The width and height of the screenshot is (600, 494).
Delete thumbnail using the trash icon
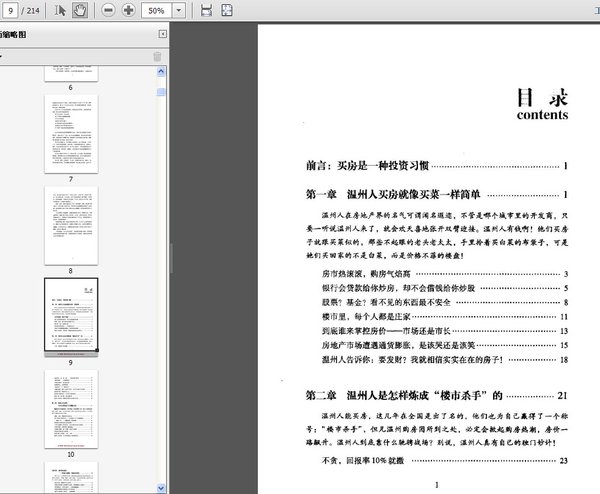[x=157, y=57]
